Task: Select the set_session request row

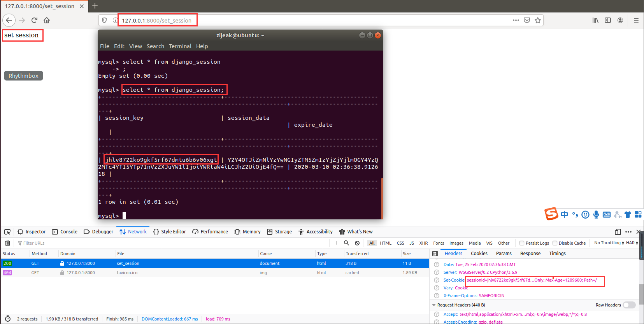Action: 215,263
